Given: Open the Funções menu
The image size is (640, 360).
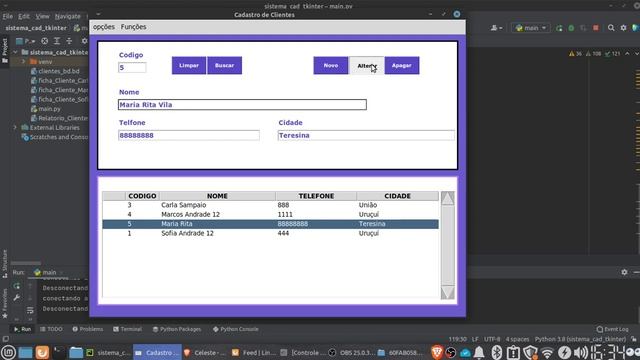Looking at the screenshot, I should click(133, 27).
